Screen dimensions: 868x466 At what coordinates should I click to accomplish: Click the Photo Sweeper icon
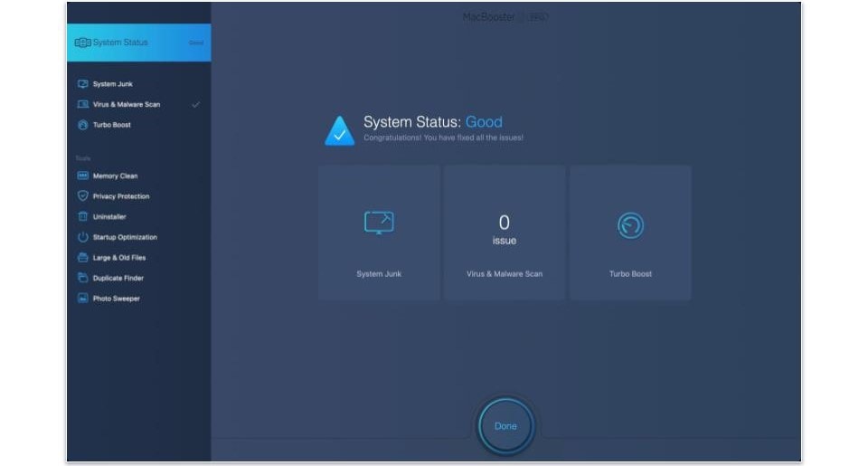pyautogui.click(x=82, y=298)
